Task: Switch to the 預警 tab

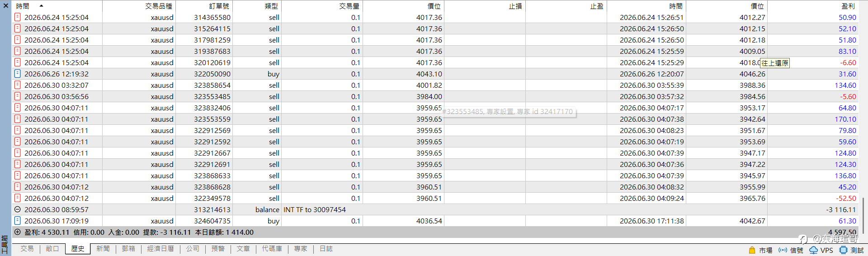Action: 218,249
